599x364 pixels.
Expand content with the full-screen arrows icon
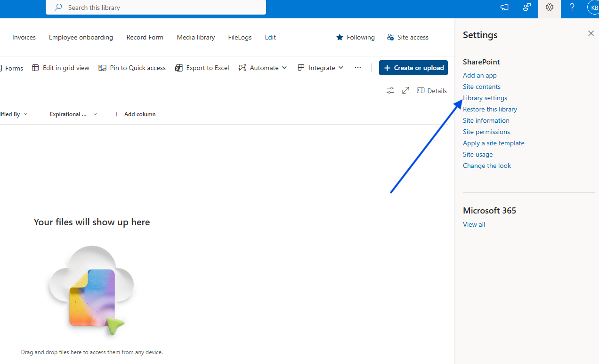click(x=405, y=90)
